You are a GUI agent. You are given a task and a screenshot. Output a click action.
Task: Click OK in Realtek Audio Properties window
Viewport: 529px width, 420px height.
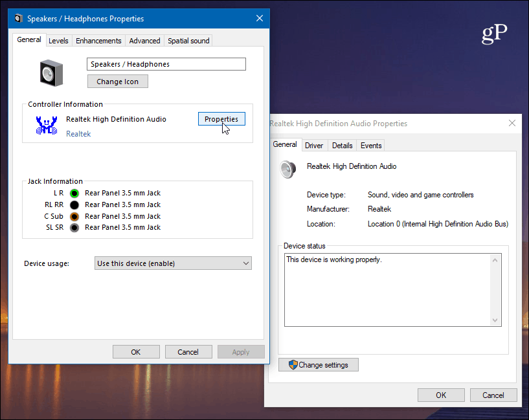coord(441,395)
